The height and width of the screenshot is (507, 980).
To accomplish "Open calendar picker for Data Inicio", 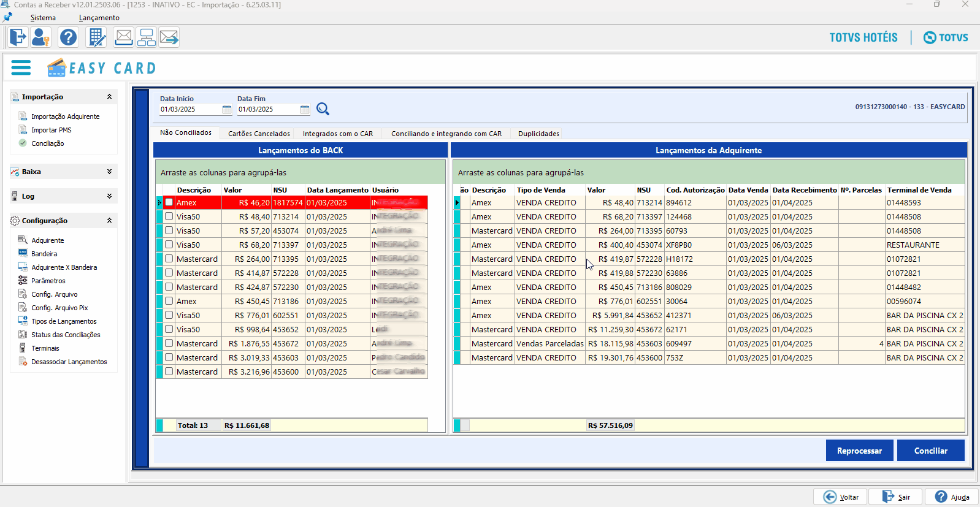I will [227, 109].
